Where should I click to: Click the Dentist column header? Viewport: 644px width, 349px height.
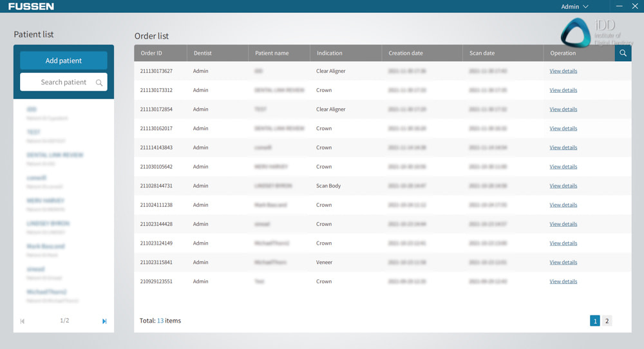coord(218,53)
